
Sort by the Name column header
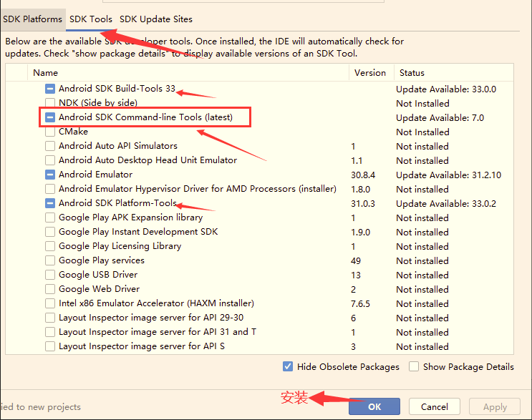coord(45,72)
